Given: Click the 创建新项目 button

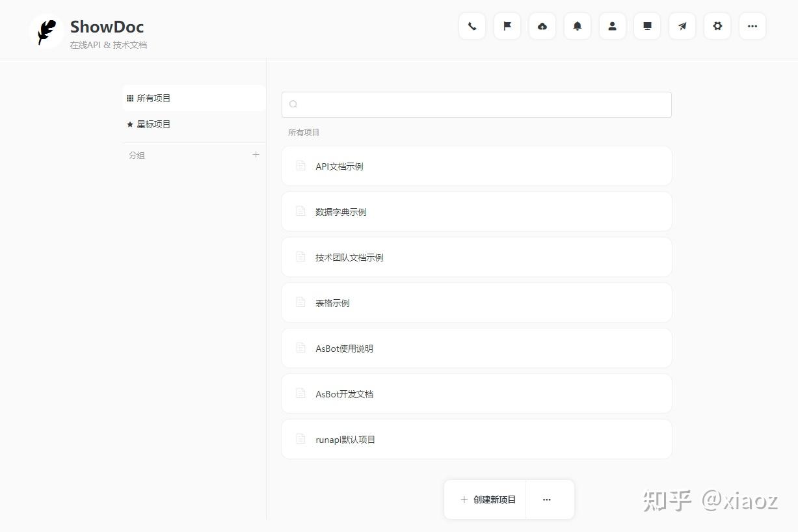Looking at the screenshot, I should click(x=485, y=499).
